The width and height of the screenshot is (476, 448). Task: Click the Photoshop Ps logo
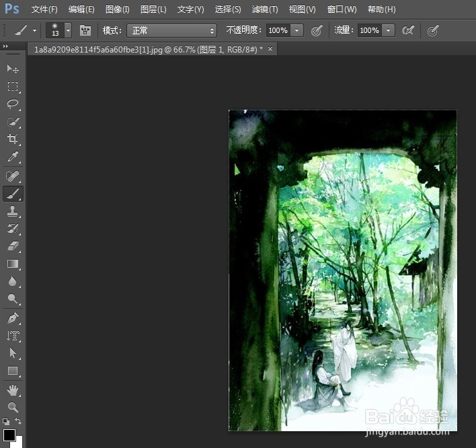tap(12, 9)
